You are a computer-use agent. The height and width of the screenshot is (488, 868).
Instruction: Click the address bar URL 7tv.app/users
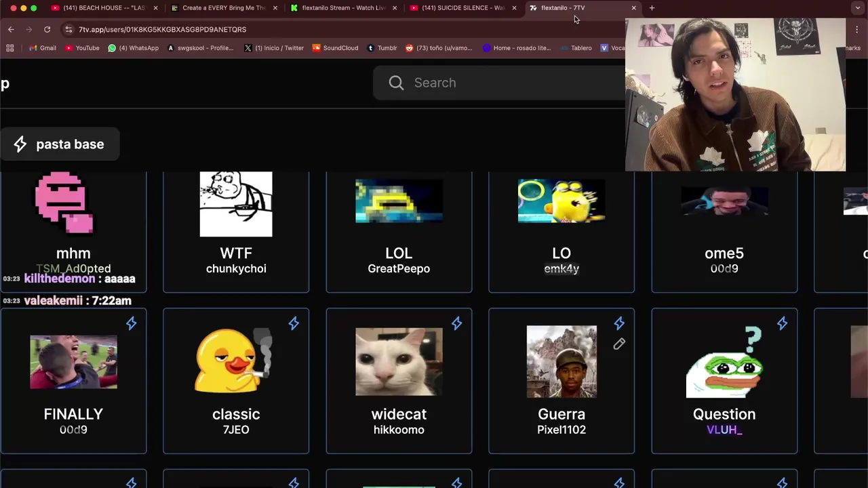[x=162, y=29]
